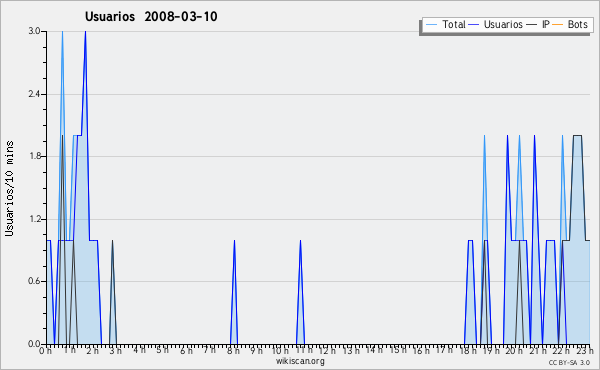Click the '0.0' y-axis value

tap(35, 344)
